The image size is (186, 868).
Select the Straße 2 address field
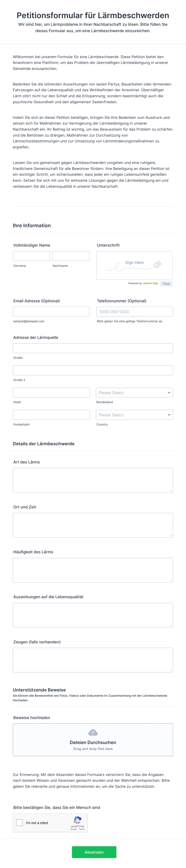(93, 370)
